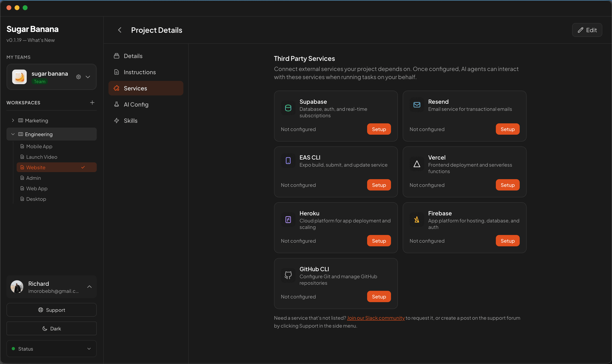Select the Website project
The width and height of the screenshot is (612, 364).
pyautogui.click(x=56, y=167)
